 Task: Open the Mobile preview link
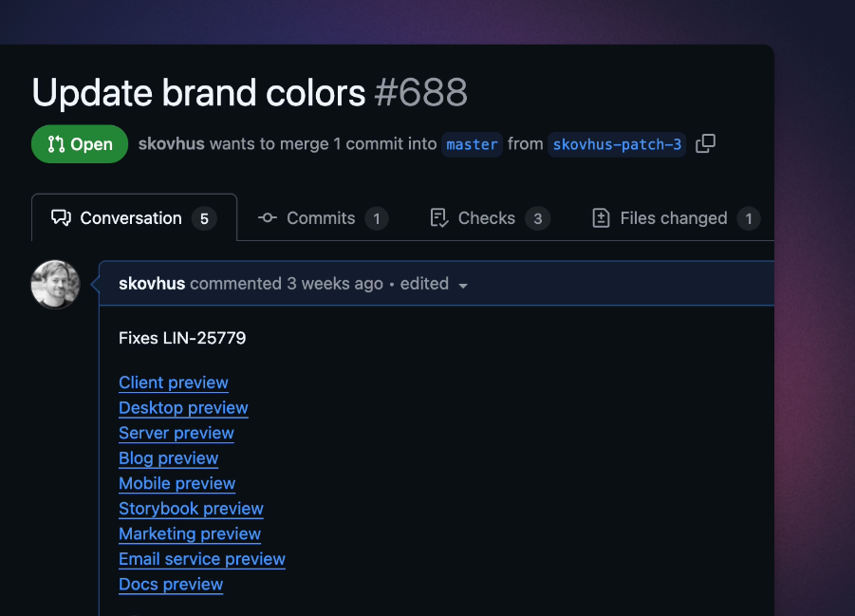click(x=177, y=483)
